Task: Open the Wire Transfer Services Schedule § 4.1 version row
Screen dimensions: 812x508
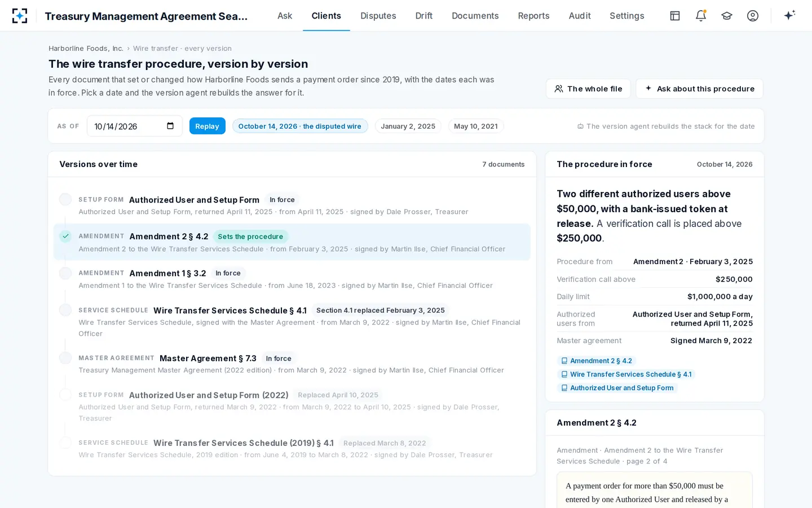Action: click(292, 321)
